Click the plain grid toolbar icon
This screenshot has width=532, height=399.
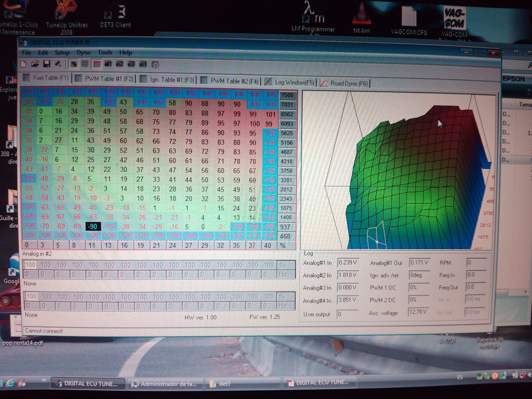(x=85, y=64)
